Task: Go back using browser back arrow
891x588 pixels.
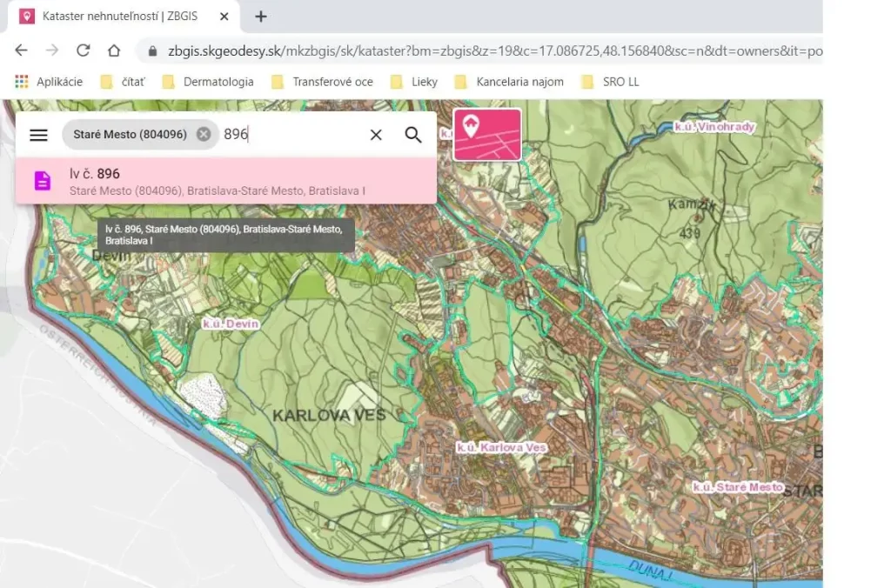Action: click(x=22, y=50)
